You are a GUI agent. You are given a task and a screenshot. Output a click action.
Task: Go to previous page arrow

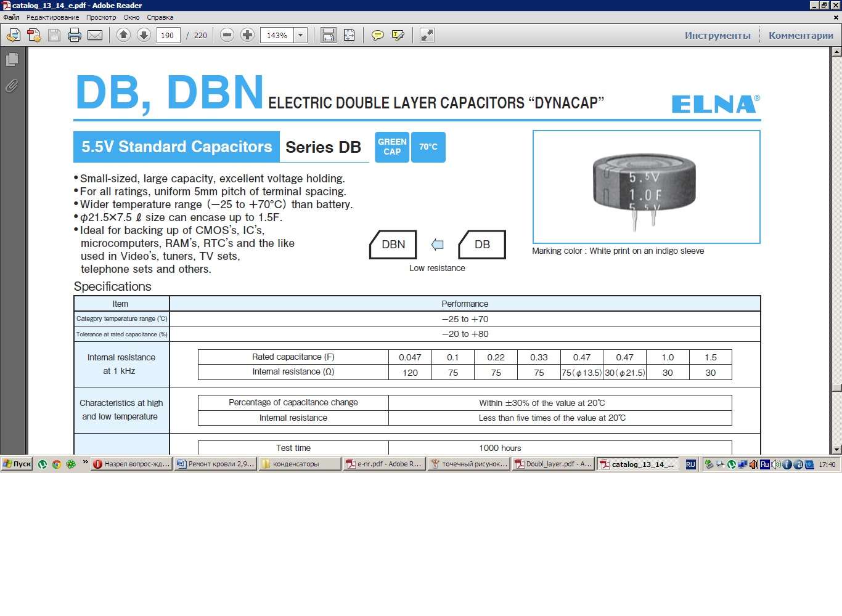123,35
